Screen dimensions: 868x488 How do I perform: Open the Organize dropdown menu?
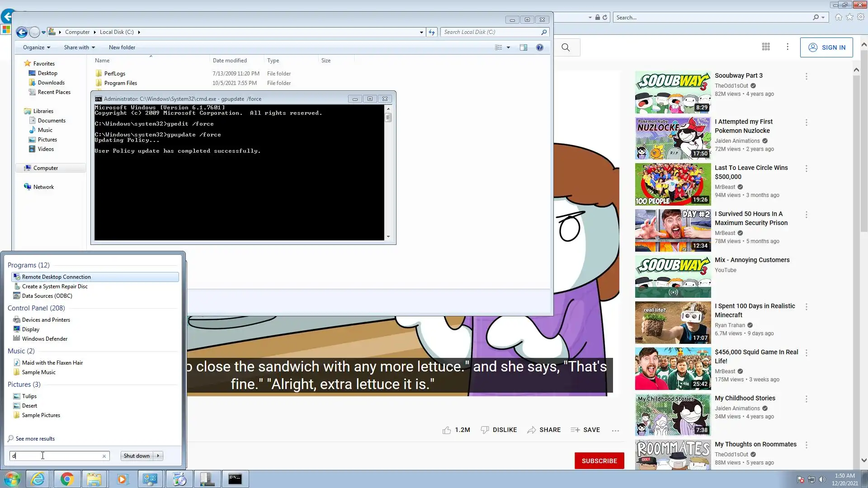point(36,47)
